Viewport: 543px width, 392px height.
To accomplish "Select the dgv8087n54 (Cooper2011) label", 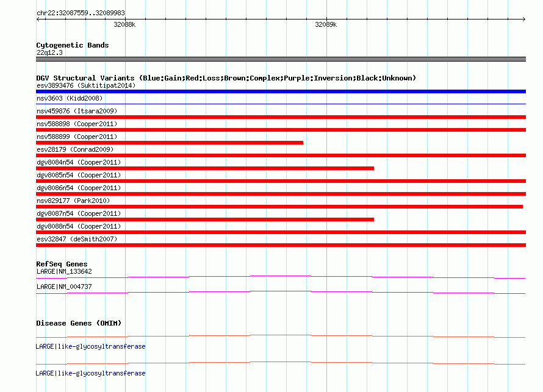I will tap(79, 213).
